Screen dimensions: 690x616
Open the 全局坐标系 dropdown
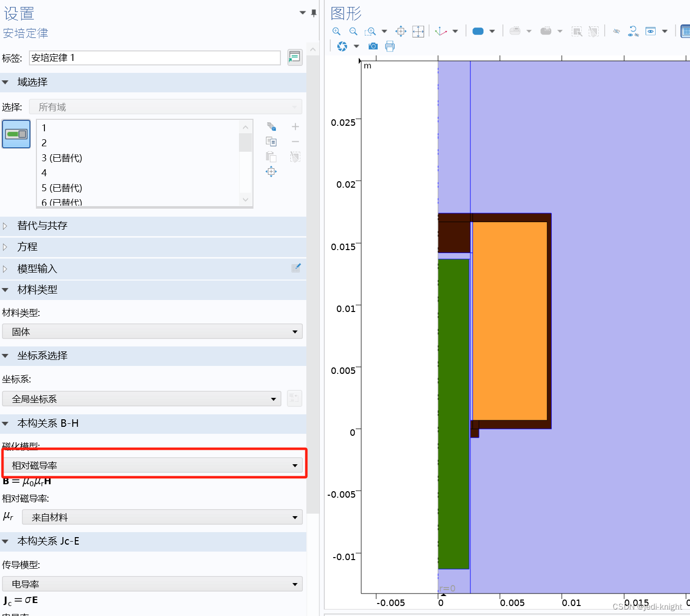142,399
